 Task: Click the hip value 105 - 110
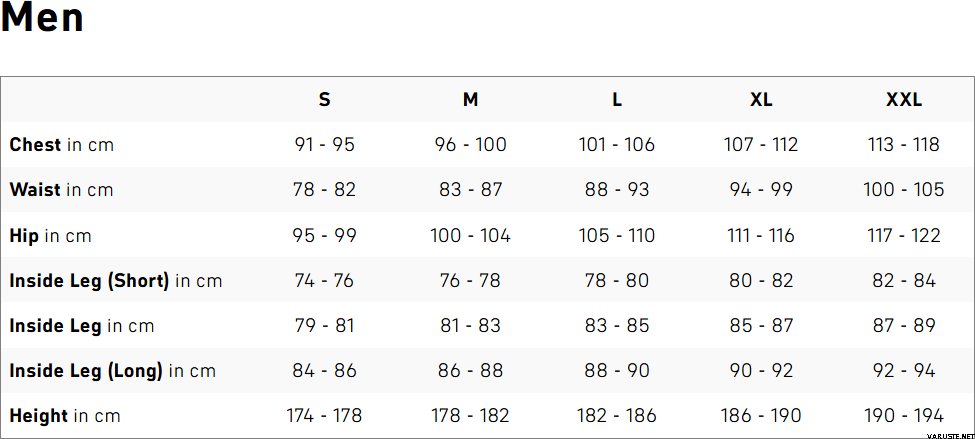pyautogui.click(x=617, y=236)
